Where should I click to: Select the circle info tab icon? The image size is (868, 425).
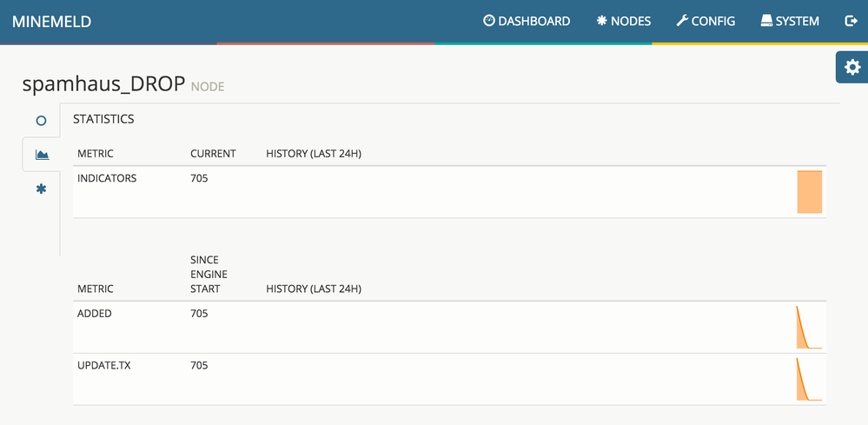(x=41, y=120)
